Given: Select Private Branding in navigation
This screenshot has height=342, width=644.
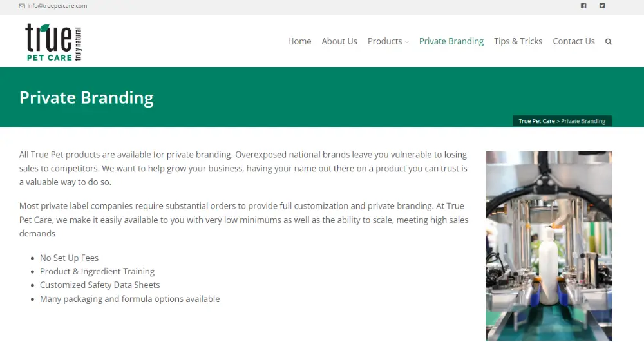Looking at the screenshot, I should pyautogui.click(x=451, y=41).
